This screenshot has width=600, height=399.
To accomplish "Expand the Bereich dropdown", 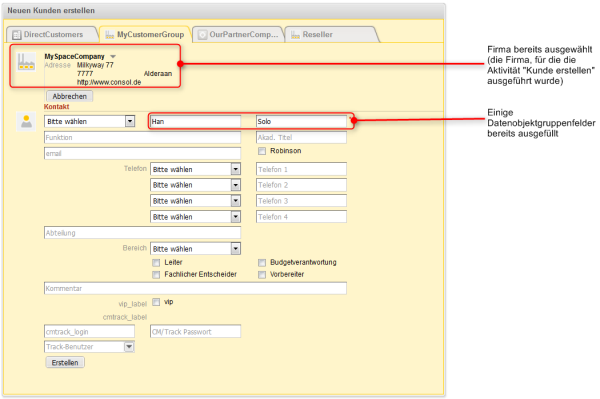I will coord(196,249).
